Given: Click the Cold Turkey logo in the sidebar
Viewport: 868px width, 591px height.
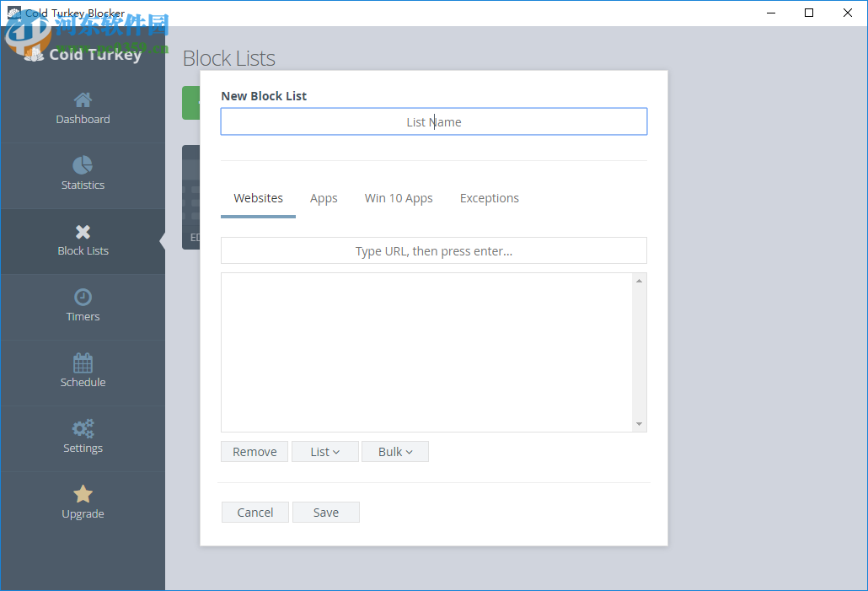Looking at the screenshot, I should click(x=83, y=54).
